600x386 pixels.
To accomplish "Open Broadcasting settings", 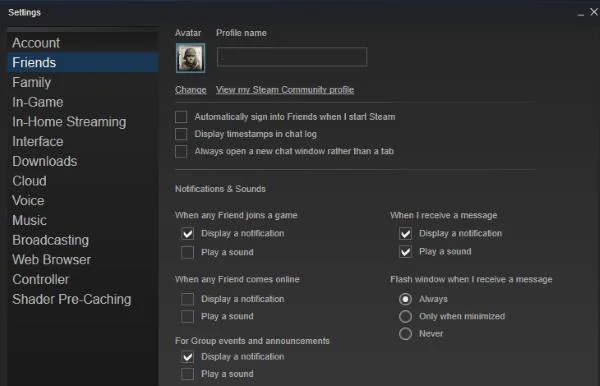I will click(83, 240).
